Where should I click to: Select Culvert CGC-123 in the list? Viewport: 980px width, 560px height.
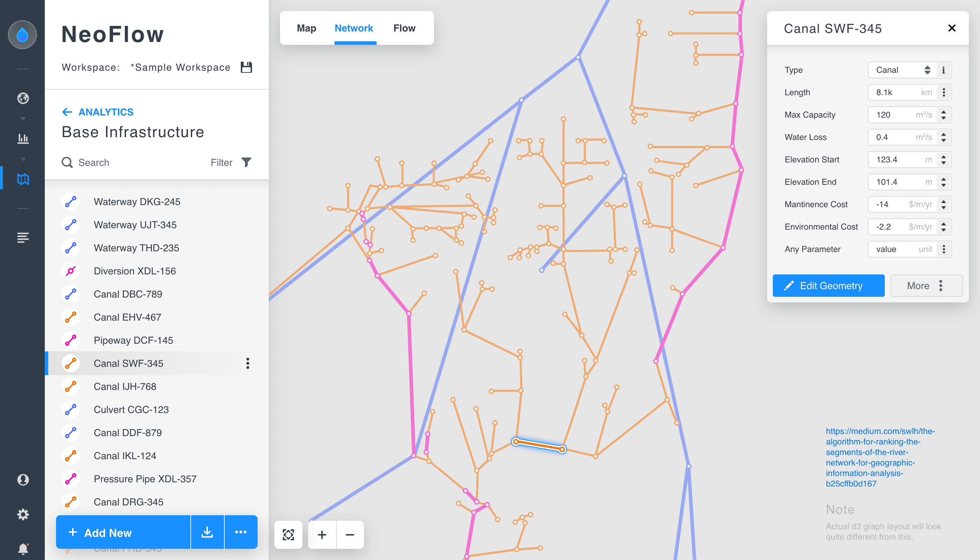pyautogui.click(x=157, y=409)
